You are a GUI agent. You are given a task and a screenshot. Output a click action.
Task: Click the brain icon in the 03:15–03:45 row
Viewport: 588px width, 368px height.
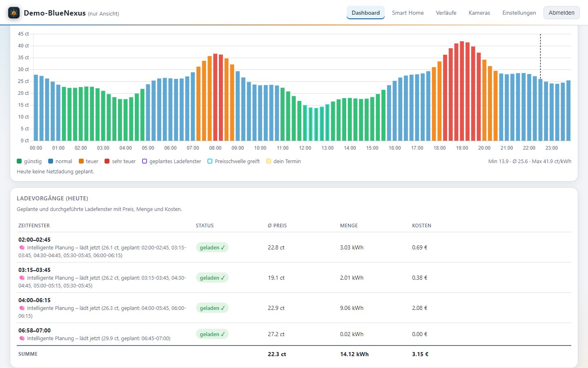(x=22, y=278)
